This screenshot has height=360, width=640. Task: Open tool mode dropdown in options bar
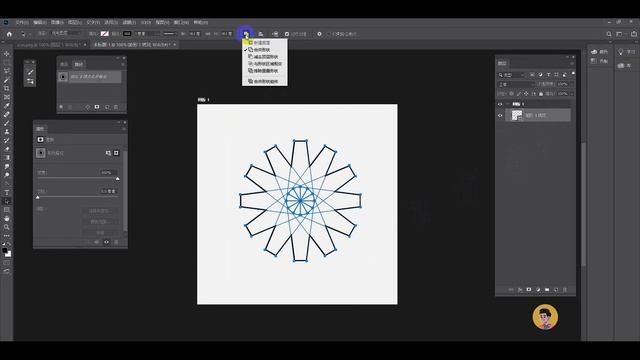coord(66,33)
